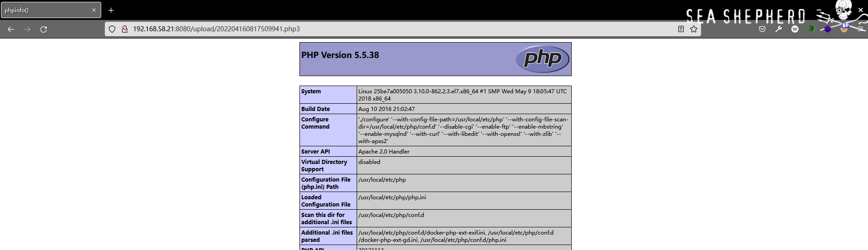Close the phpinfo() tab
868x250 pixels.
(x=94, y=10)
